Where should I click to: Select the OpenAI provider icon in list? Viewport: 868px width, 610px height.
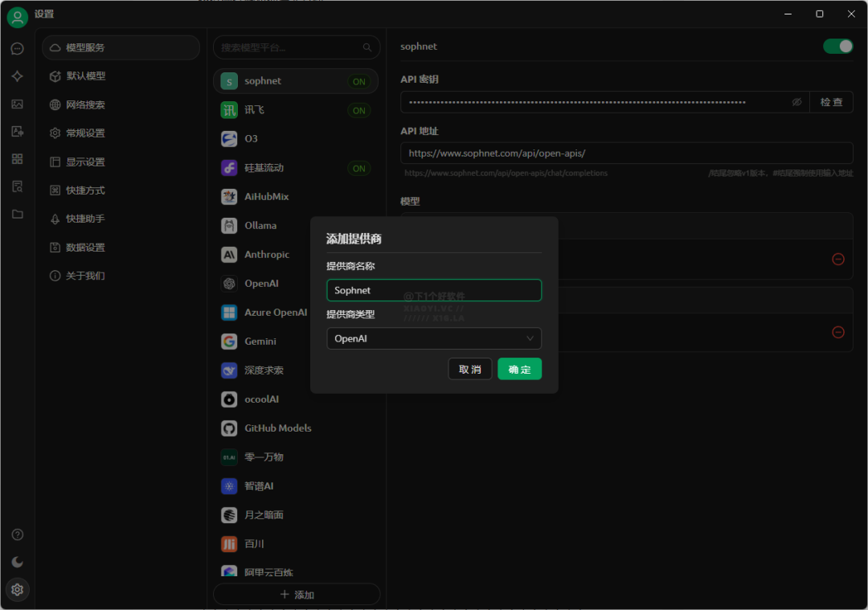click(229, 284)
